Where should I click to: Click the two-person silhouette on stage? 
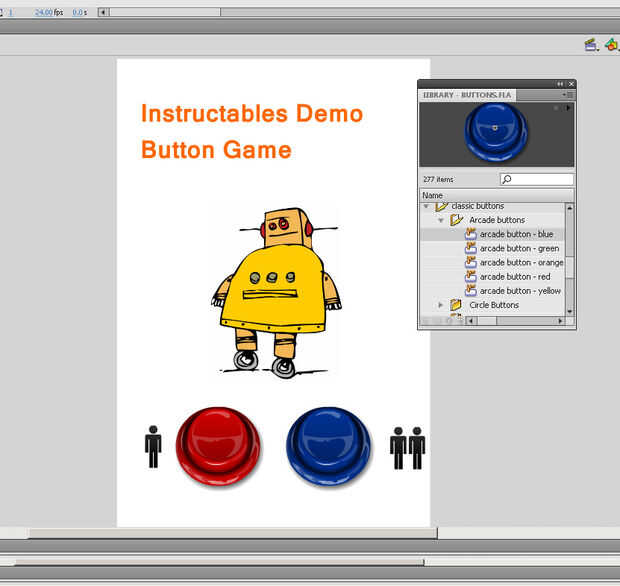[x=407, y=448]
